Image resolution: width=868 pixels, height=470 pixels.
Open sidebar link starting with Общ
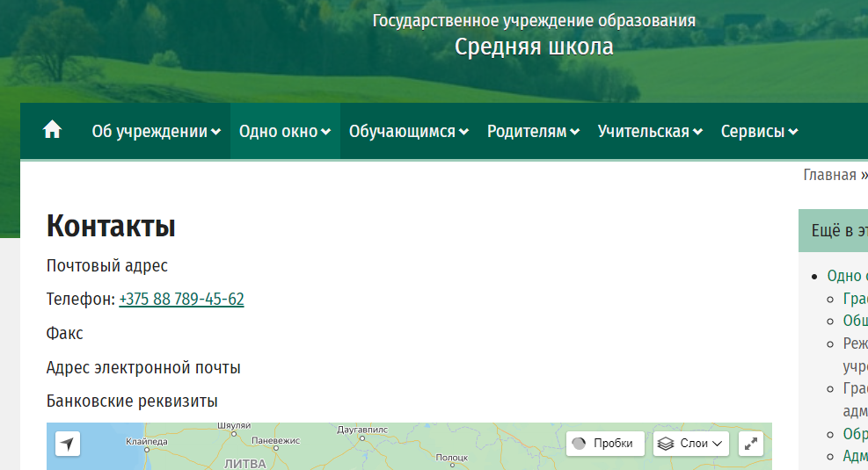[855, 321]
